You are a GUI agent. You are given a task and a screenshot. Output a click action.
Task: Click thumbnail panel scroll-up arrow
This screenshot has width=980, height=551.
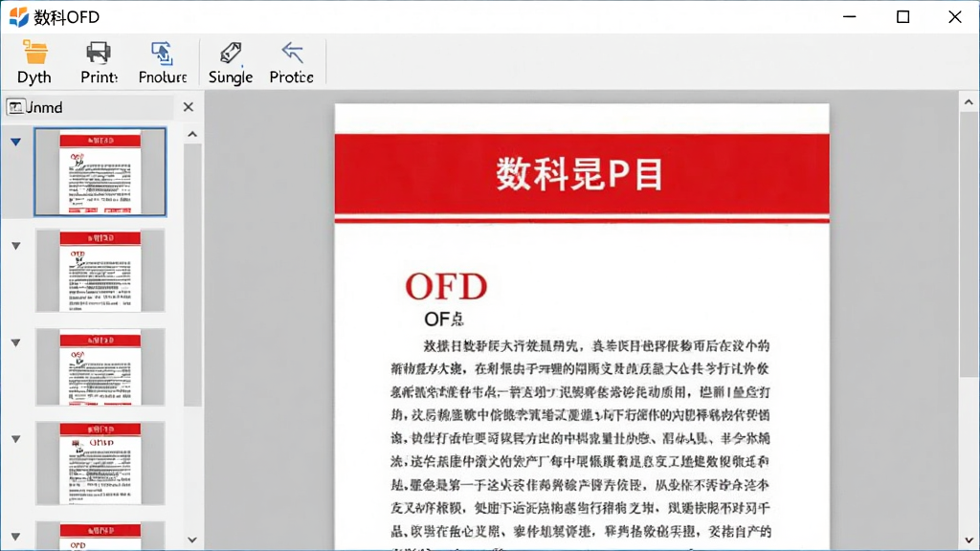coord(192,134)
